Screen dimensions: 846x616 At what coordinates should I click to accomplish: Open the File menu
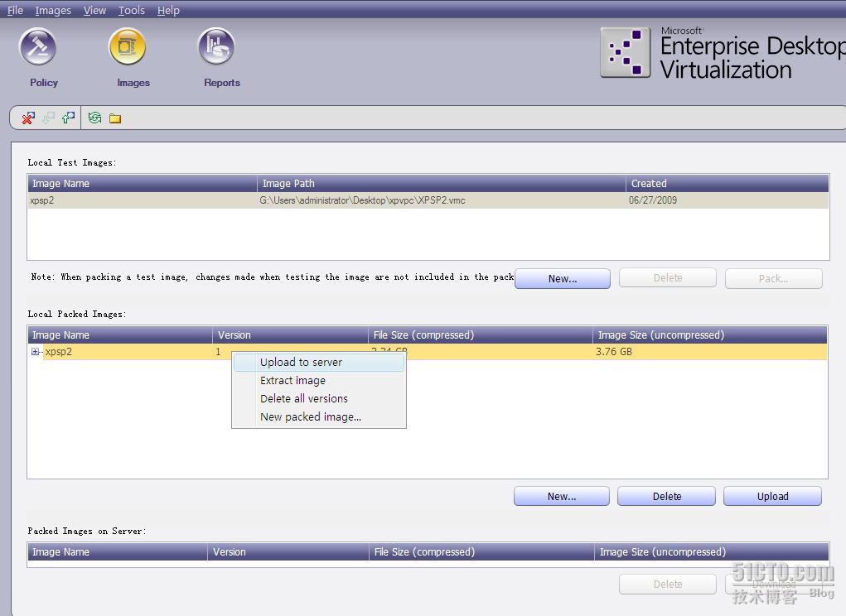pyautogui.click(x=15, y=10)
